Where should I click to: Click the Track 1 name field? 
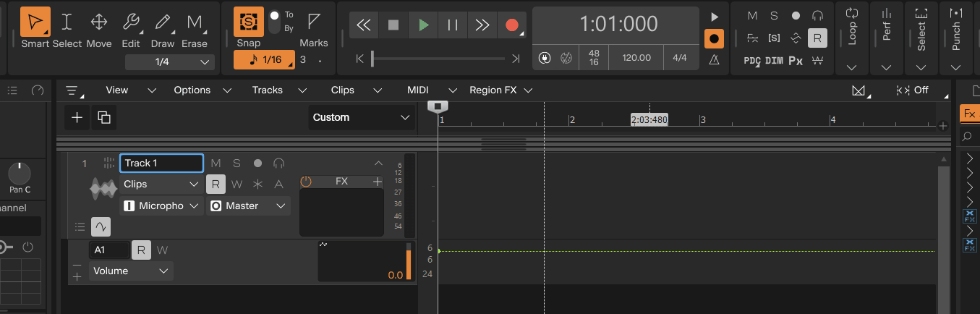161,164
